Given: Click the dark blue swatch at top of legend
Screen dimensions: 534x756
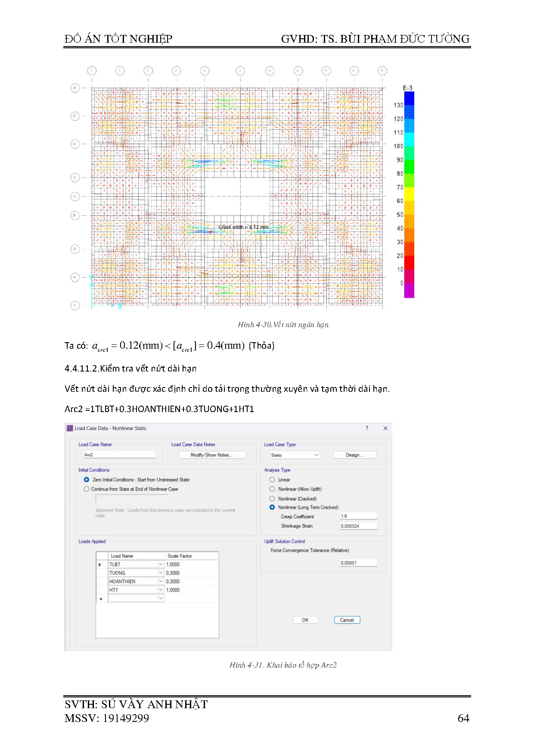Looking at the screenshot, I should 409,98.
